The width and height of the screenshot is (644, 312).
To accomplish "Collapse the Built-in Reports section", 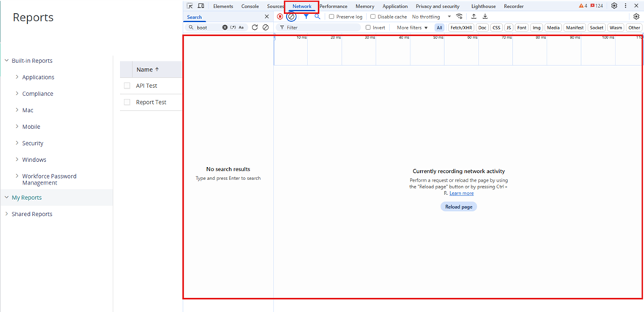I will coord(7,61).
